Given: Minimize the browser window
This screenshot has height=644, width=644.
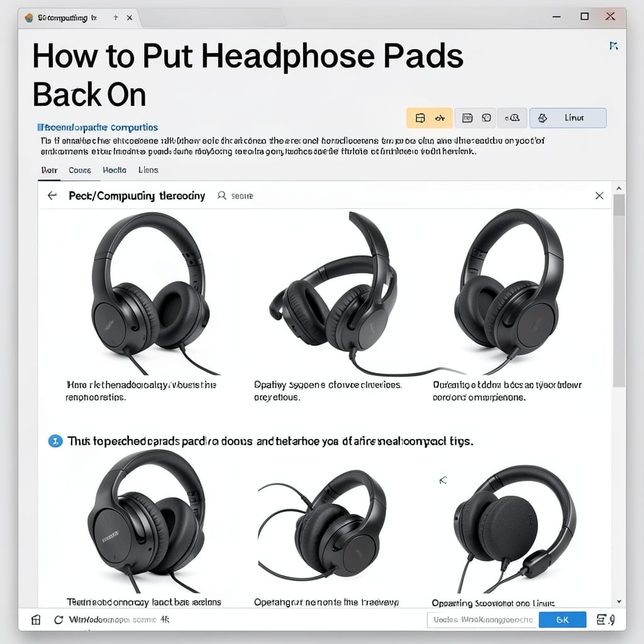Looking at the screenshot, I should tap(557, 17).
